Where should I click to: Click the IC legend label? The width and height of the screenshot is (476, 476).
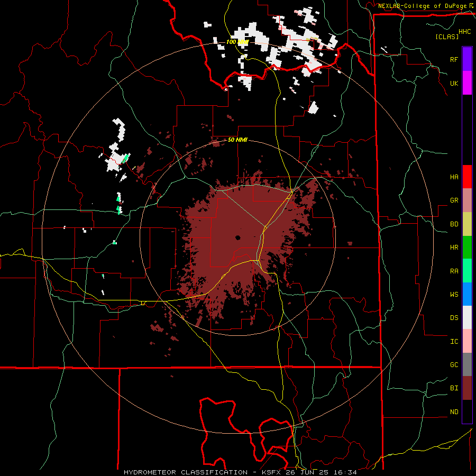click(x=454, y=342)
